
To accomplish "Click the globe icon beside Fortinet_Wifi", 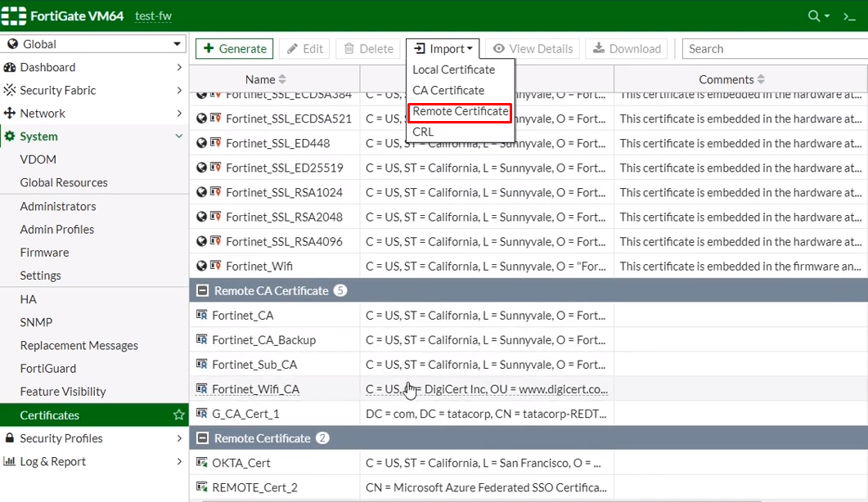I will (x=202, y=267).
